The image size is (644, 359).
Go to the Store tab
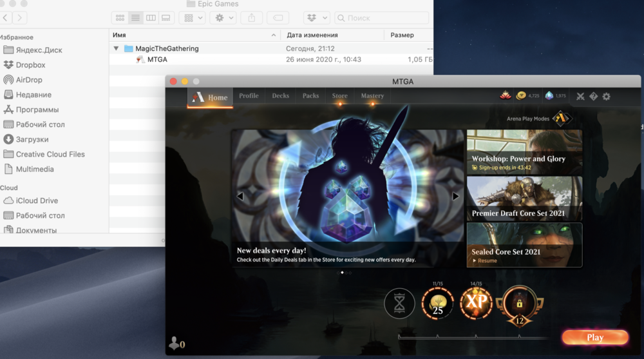pyautogui.click(x=339, y=96)
